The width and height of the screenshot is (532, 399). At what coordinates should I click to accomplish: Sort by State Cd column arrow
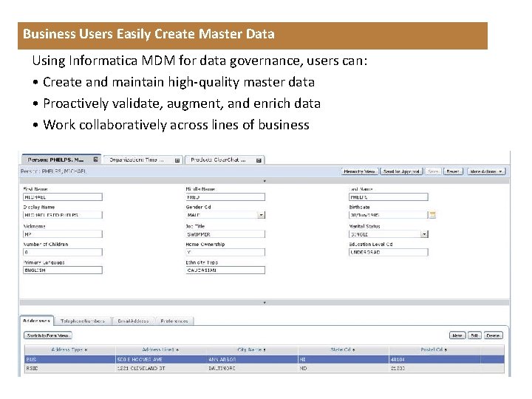(353, 349)
